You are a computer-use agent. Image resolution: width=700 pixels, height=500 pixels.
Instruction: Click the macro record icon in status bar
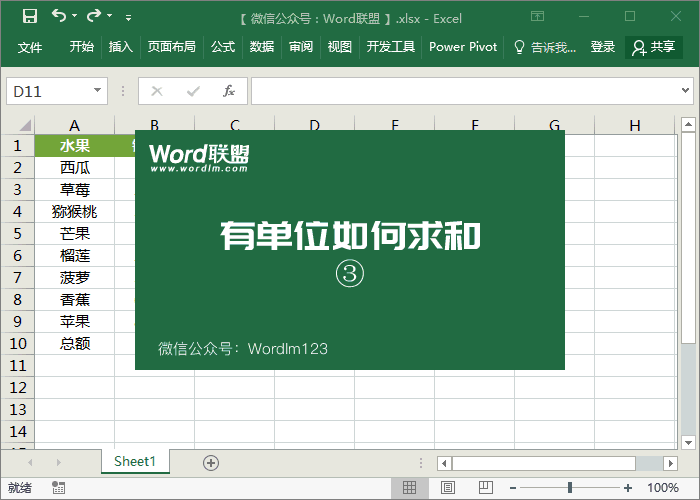click(58, 488)
